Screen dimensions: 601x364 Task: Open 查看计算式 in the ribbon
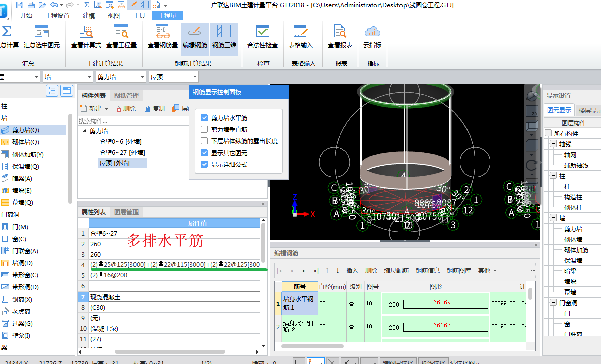pos(86,37)
